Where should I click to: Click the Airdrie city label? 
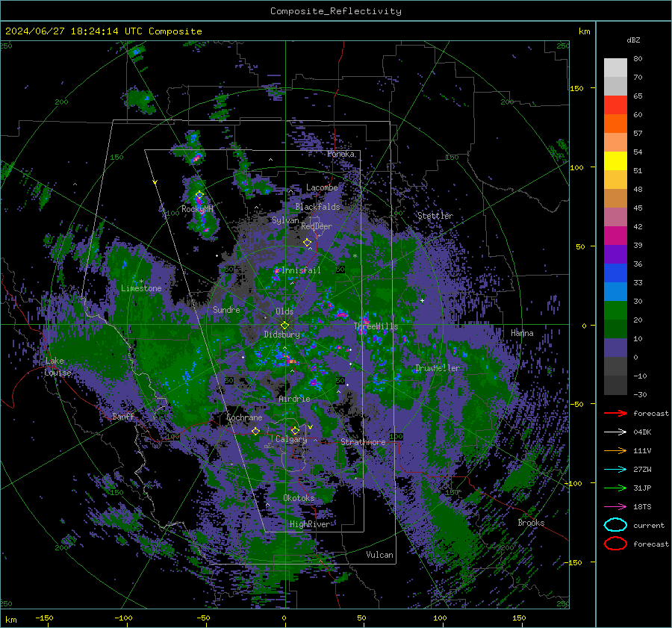(x=294, y=399)
